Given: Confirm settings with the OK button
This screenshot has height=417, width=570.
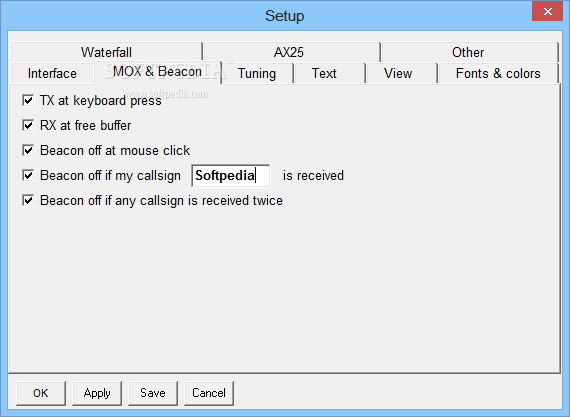Looking at the screenshot, I should (x=41, y=393).
